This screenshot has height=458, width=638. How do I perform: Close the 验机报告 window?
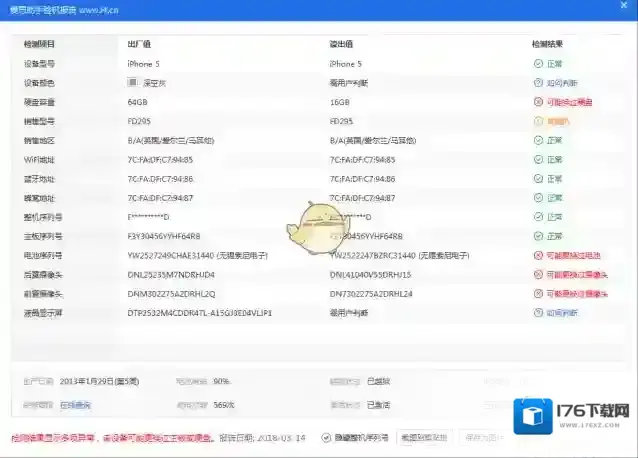click(x=624, y=5)
